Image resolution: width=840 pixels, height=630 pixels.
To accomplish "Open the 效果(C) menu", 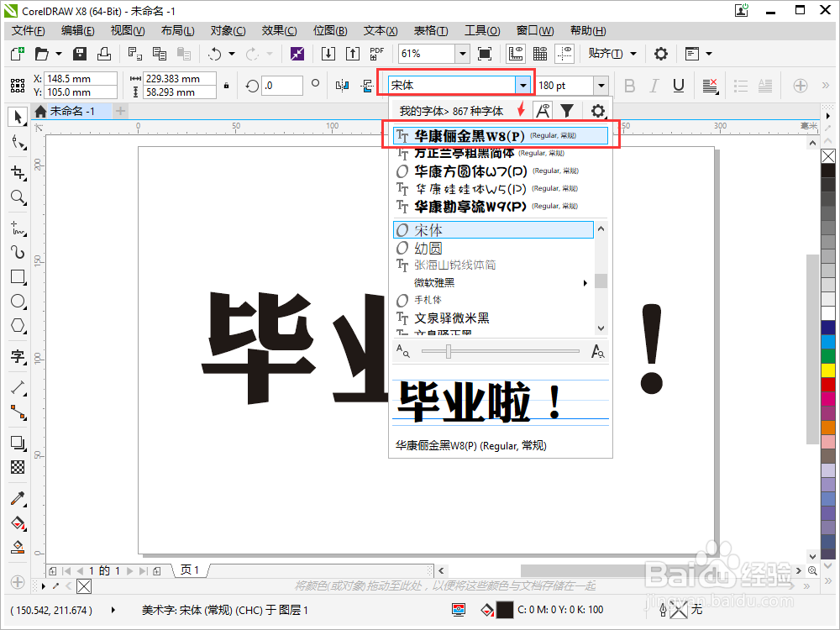I will [x=279, y=31].
